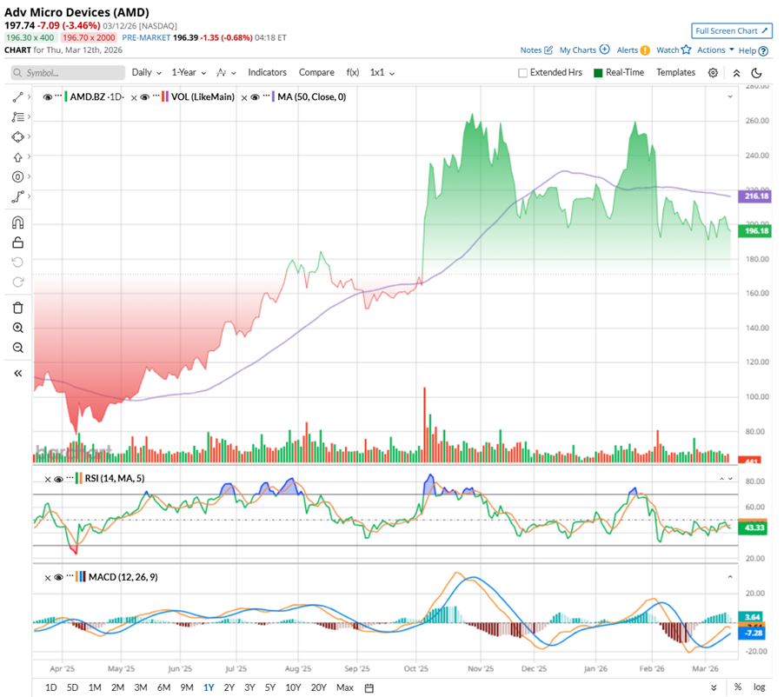Image resolution: width=784 pixels, height=697 pixels.
Task: Select the multi-point path drawing tool
Action: [18, 196]
